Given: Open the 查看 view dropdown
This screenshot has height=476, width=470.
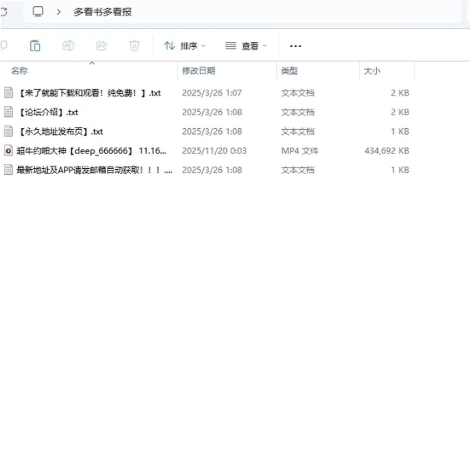Looking at the screenshot, I should click(x=246, y=46).
